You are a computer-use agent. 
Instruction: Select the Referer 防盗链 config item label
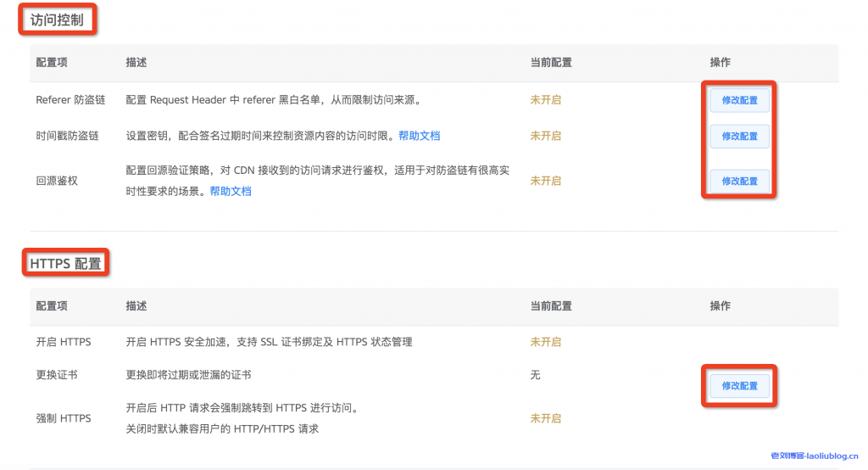pyautogui.click(x=70, y=100)
